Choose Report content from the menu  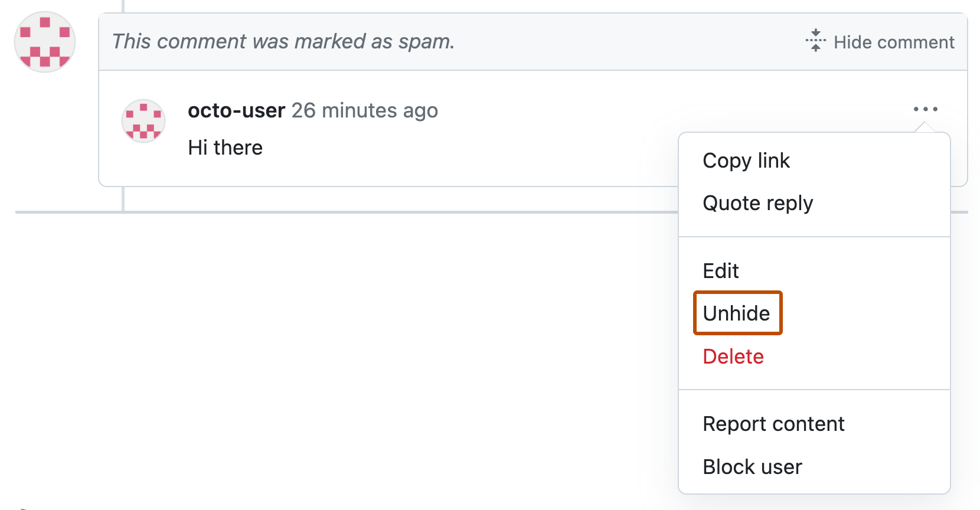[773, 423]
